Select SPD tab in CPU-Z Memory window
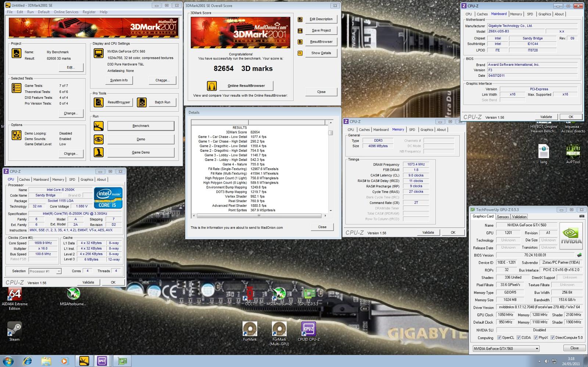The height and width of the screenshot is (367, 588). click(x=412, y=130)
